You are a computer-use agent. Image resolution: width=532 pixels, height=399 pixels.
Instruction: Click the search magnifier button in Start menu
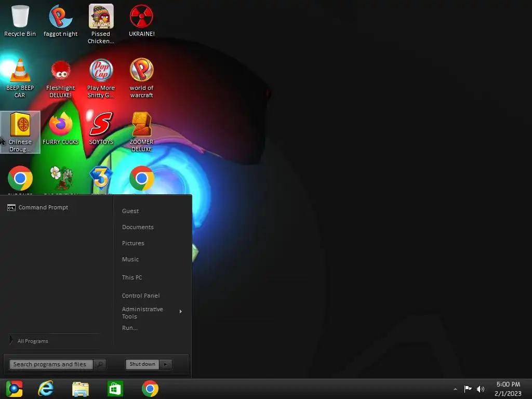click(100, 364)
